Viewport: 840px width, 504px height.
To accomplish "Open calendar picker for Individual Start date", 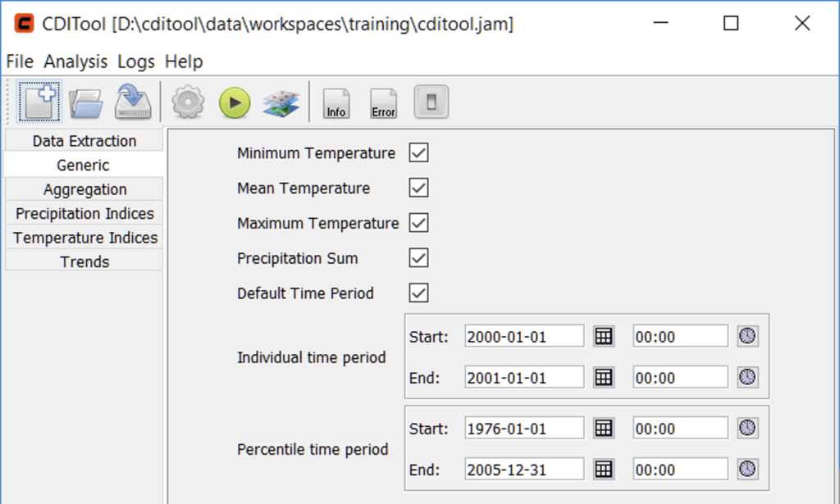I will [x=604, y=336].
